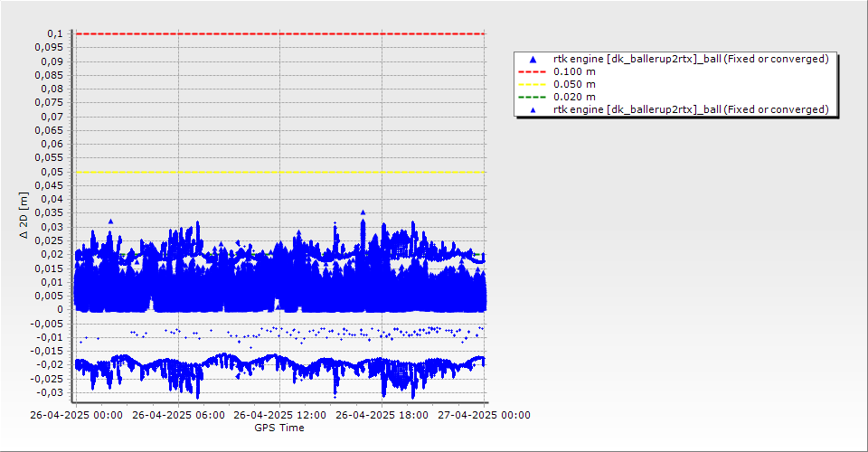Screen dimensions: 868x452
Task: Click the Δ 2D [m] axis title
Action: point(24,215)
